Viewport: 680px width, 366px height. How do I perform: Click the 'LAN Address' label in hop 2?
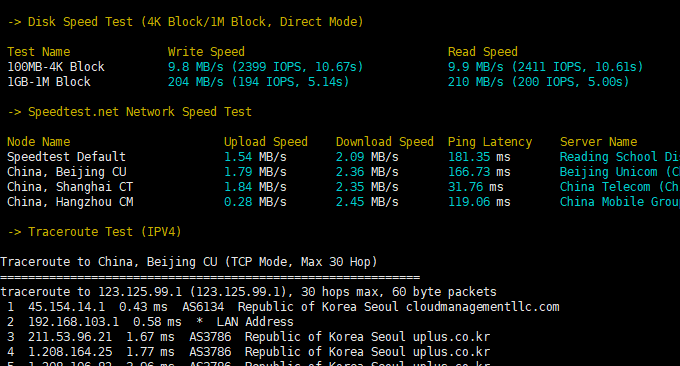point(255,322)
